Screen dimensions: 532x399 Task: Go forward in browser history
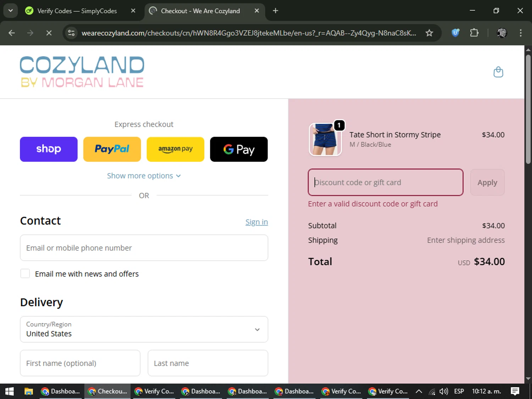(30, 33)
